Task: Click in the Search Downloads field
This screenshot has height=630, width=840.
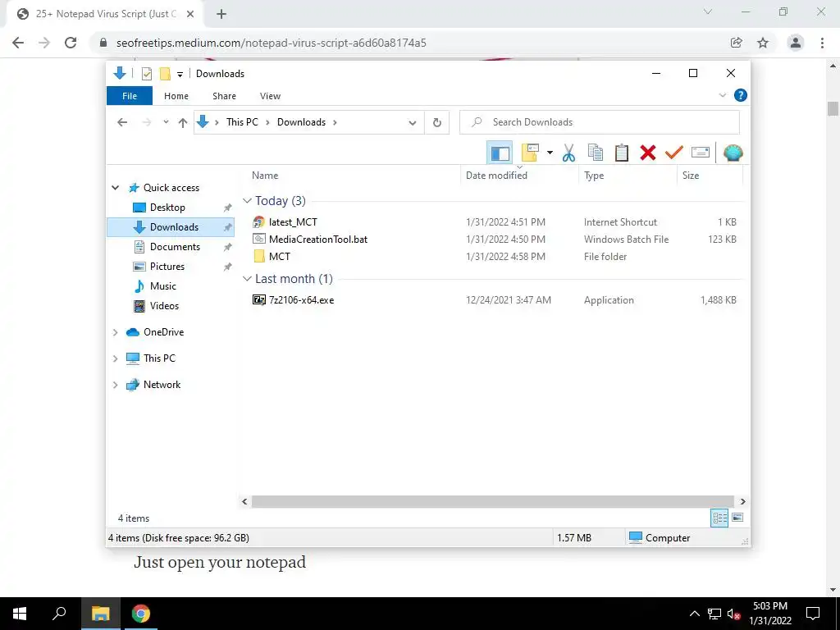Action: tap(600, 122)
